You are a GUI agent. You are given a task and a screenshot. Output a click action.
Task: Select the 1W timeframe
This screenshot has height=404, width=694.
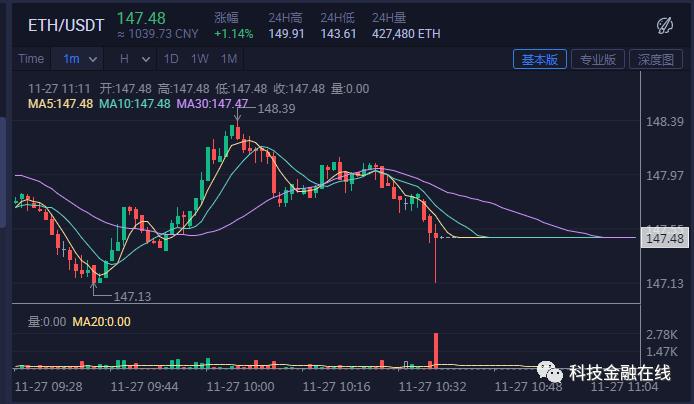[x=200, y=59]
